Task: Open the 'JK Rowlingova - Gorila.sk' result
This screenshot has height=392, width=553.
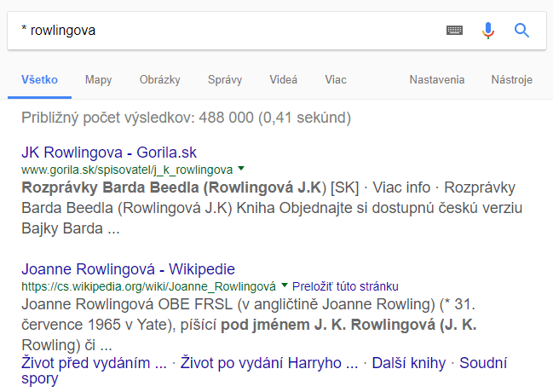Action: click(x=109, y=153)
